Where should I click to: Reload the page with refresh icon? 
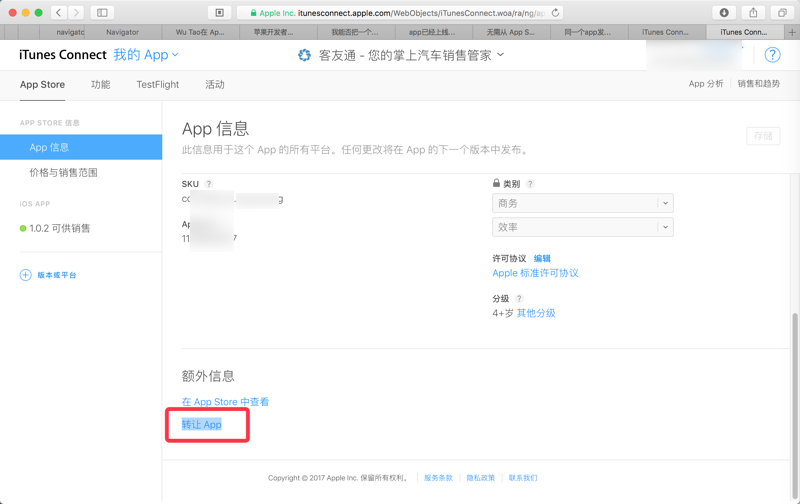coord(556,13)
